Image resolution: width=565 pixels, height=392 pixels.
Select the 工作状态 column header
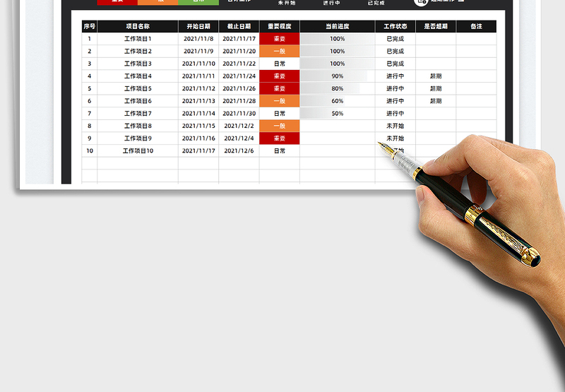[395, 26]
